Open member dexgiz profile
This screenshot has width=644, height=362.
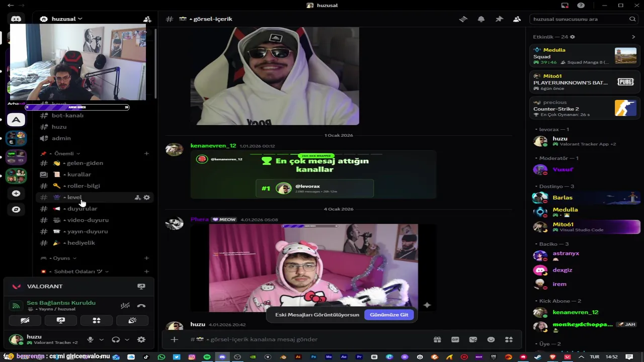[586, 270]
